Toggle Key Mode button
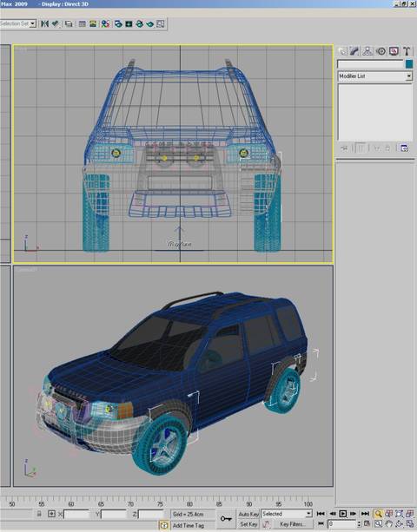Viewport: 417px width, 532px height. point(321,524)
